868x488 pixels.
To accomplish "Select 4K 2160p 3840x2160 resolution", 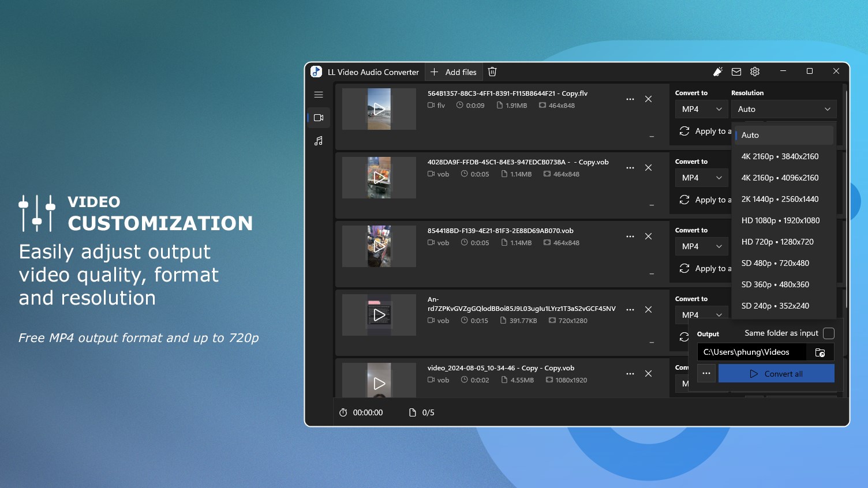I will pyautogui.click(x=784, y=156).
